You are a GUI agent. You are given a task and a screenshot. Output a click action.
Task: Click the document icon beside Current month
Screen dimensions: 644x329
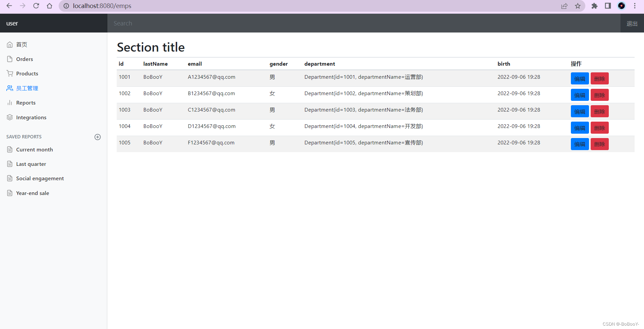(10, 149)
